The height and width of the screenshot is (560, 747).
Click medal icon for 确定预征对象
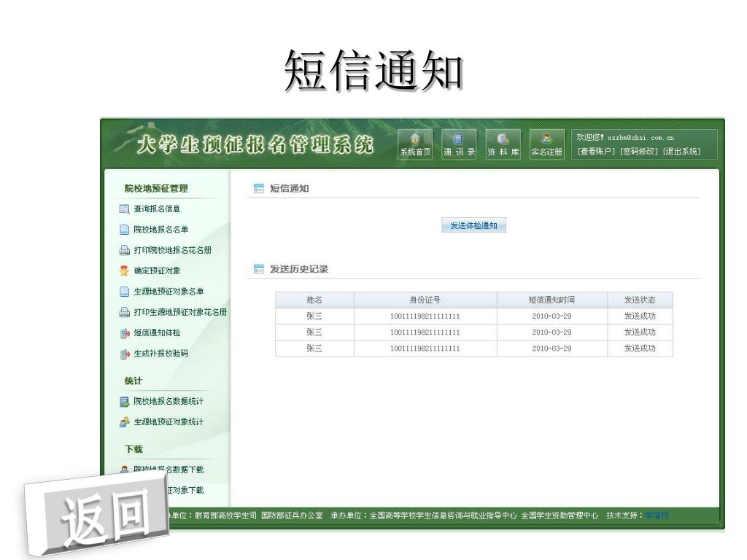[124, 271]
